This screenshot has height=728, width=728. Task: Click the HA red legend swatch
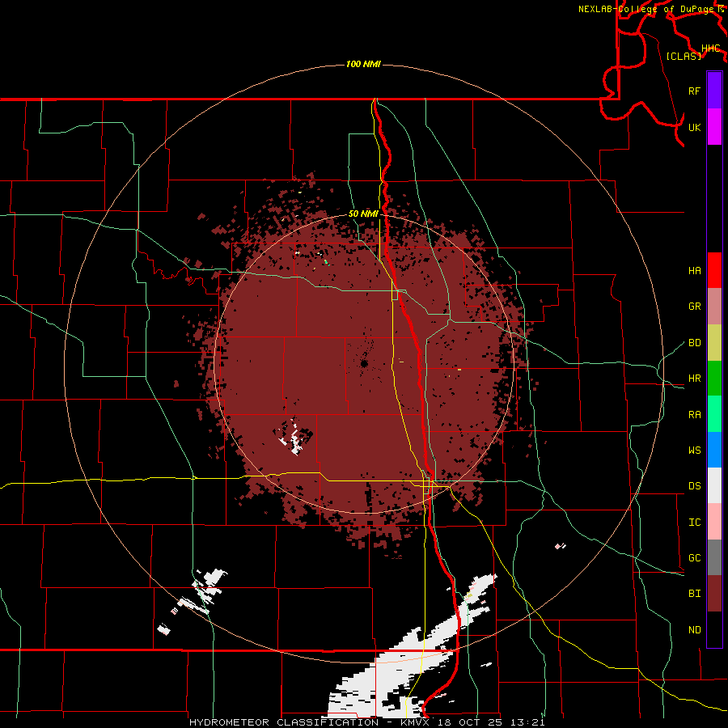click(714, 270)
